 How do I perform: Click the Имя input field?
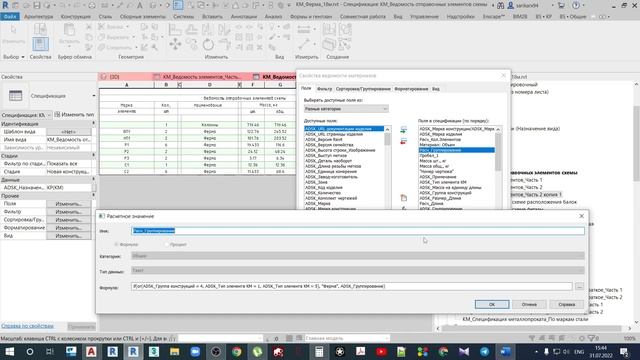[358, 231]
